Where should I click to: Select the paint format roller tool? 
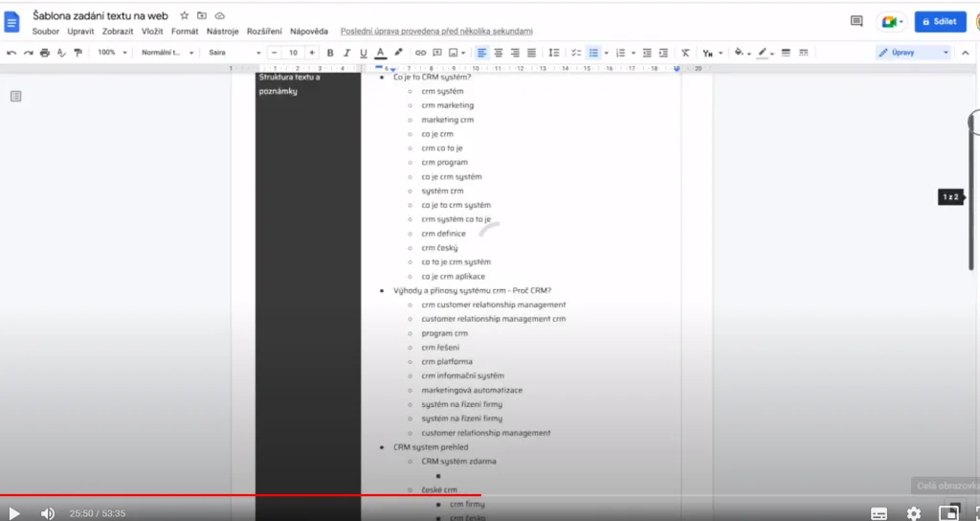(x=78, y=53)
